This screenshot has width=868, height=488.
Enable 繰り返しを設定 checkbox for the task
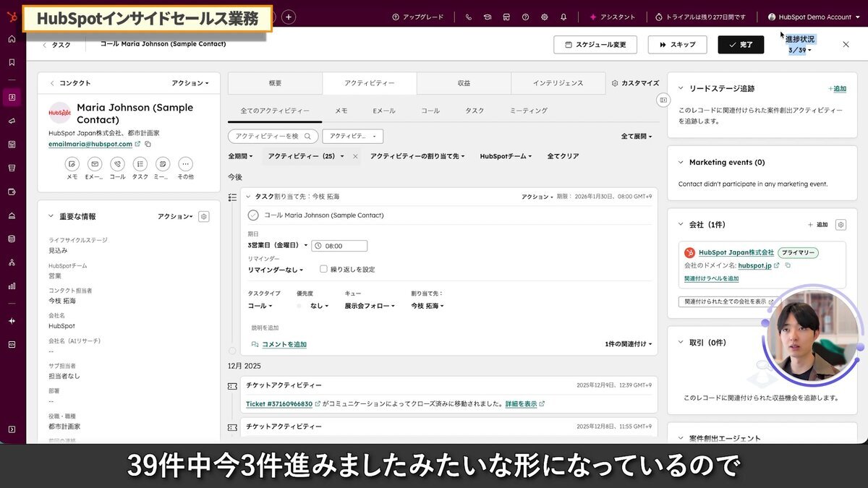323,269
